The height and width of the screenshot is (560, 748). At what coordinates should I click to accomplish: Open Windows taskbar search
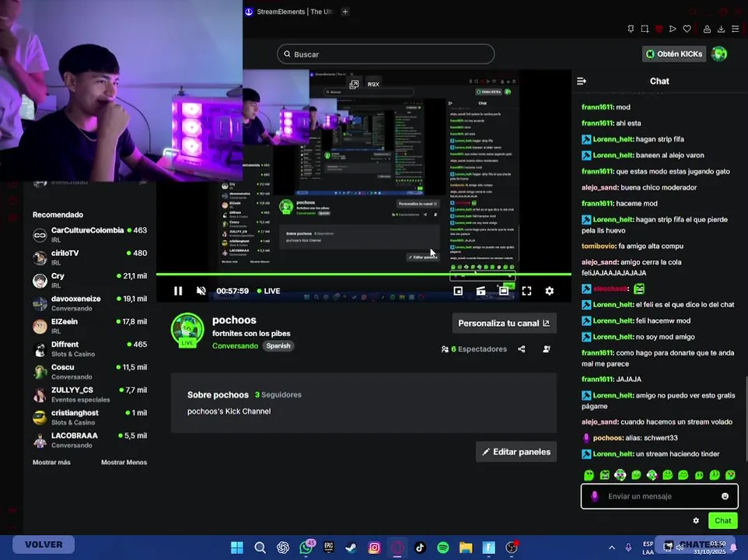tap(260, 547)
